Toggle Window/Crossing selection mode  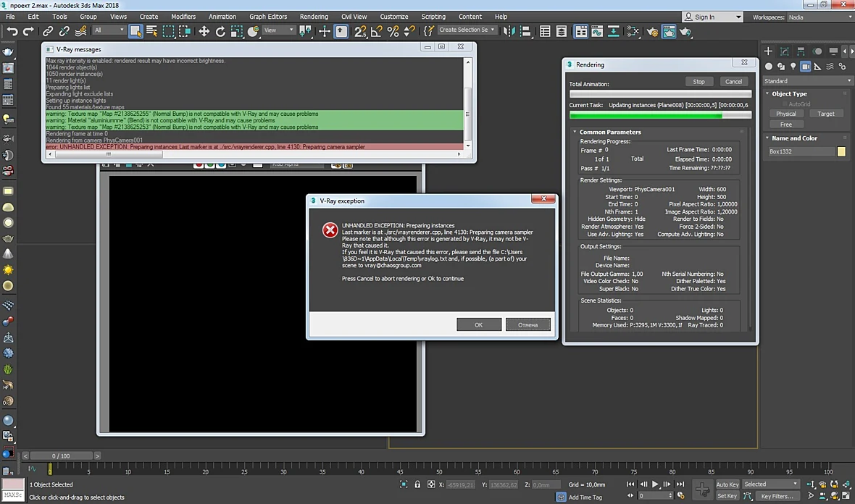[x=185, y=32]
